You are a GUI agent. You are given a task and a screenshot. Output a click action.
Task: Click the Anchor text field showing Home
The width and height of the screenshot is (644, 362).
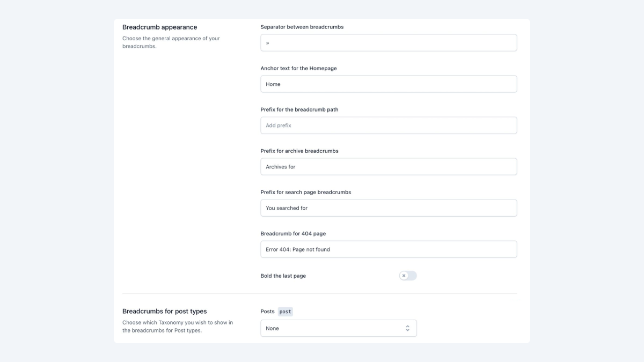click(389, 84)
